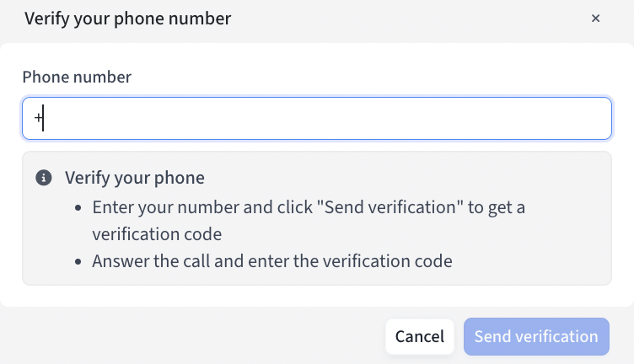
Task: Click the Verify your phone number dialog title
Action: tap(128, 19)
